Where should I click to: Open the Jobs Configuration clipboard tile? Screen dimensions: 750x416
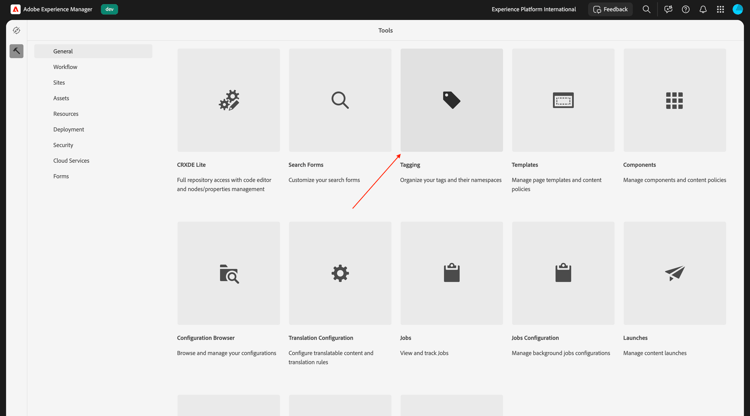pos(563,274)
